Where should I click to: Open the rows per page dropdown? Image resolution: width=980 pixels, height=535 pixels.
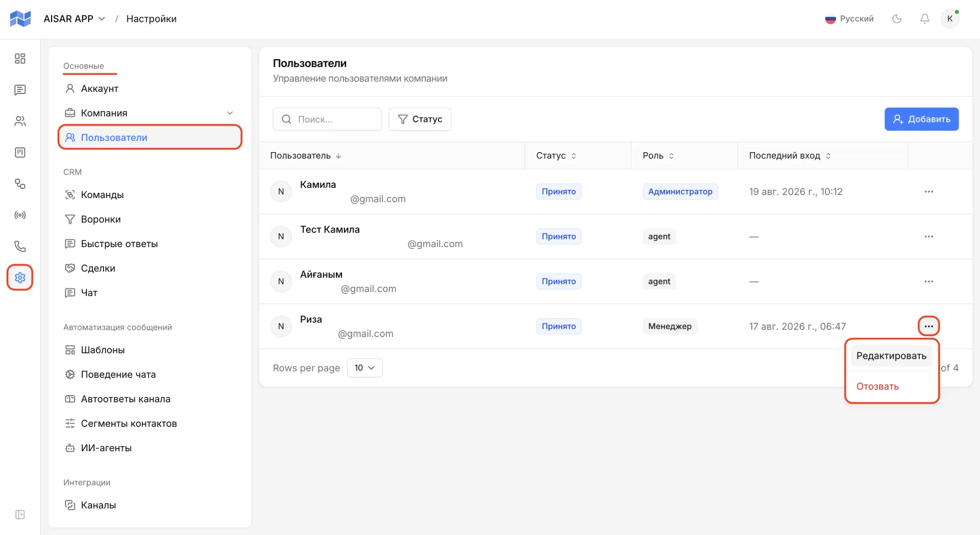(x=364, y=368)
